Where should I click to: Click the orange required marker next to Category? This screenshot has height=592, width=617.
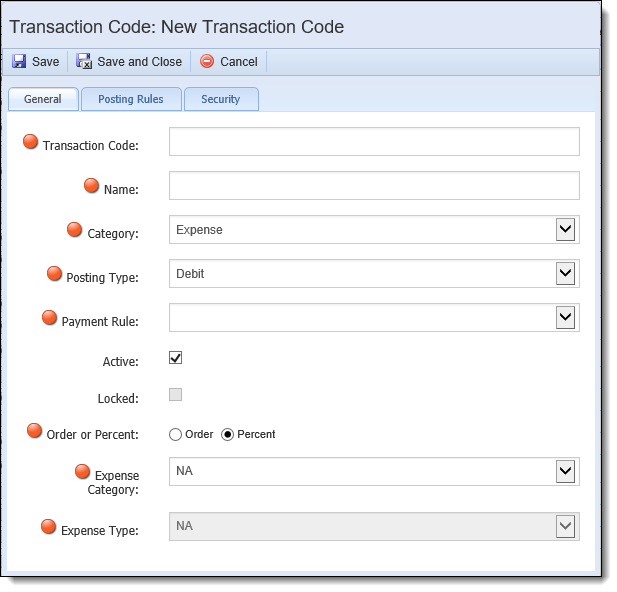74,230
